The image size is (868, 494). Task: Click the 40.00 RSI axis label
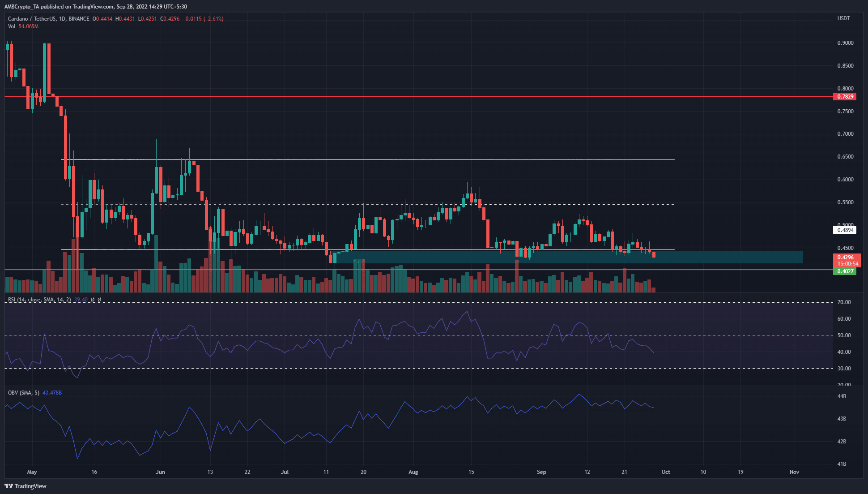coord(844,352)
